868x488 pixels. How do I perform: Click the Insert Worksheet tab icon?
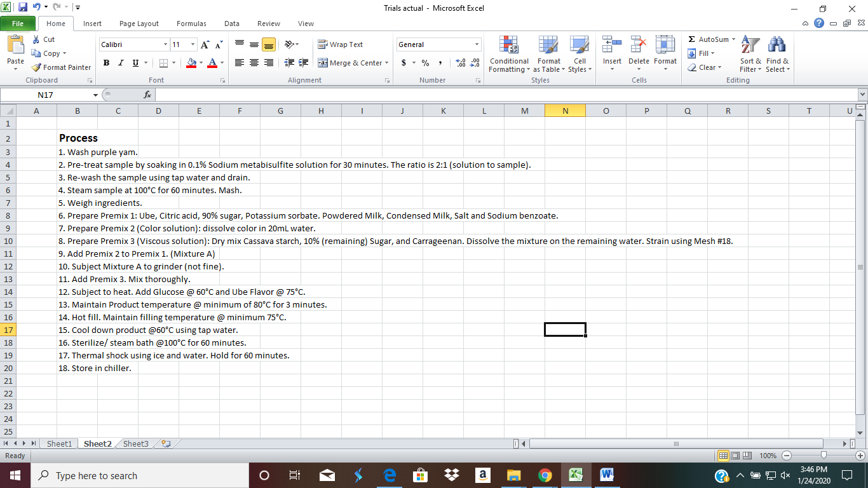[166, 444]
